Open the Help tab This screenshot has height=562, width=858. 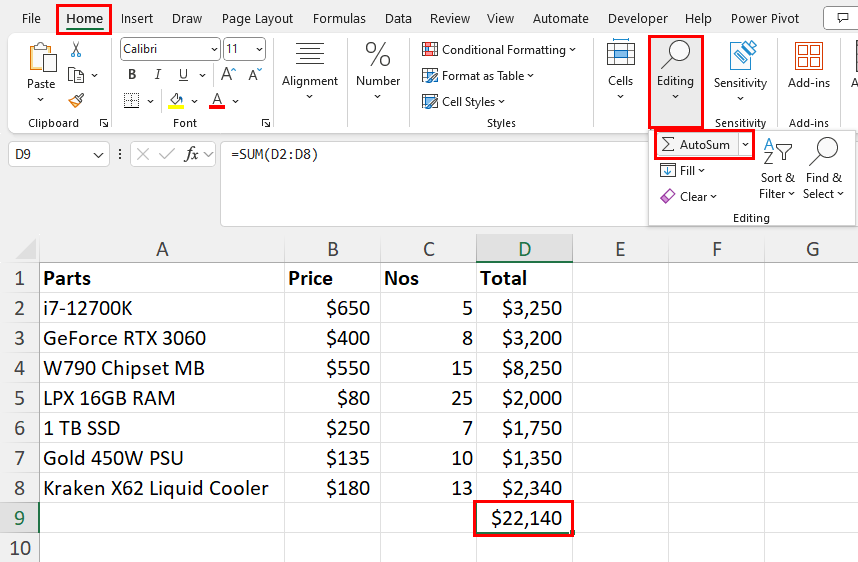click(x=698, y=19)
